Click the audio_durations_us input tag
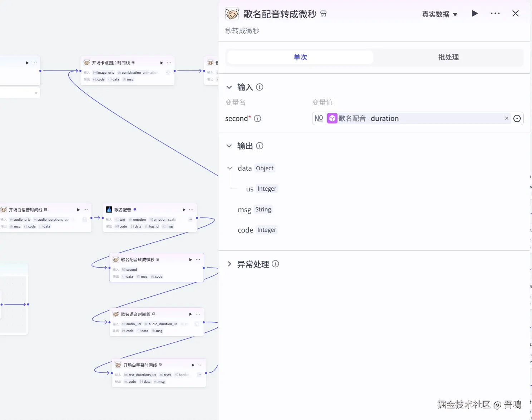This screenshot has width=532, height=420. point(51,220)
